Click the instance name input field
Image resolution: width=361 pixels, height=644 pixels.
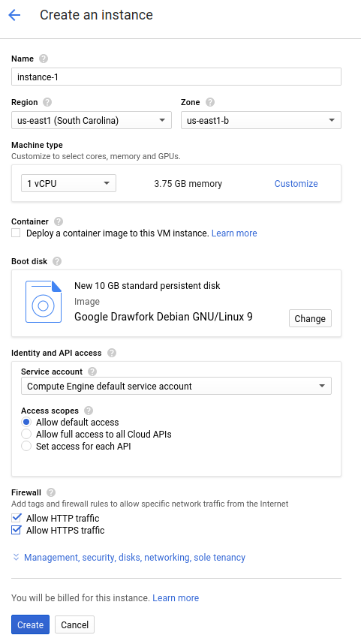(176, 77)
